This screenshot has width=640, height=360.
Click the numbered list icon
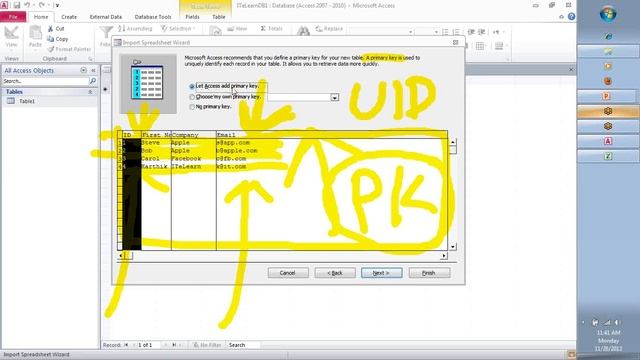456,31
